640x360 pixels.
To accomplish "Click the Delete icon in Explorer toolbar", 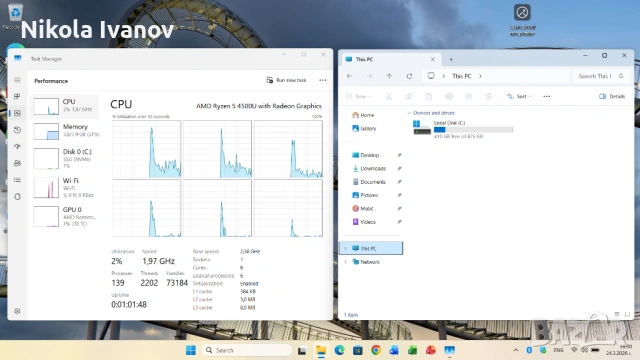I will point(489,96).
